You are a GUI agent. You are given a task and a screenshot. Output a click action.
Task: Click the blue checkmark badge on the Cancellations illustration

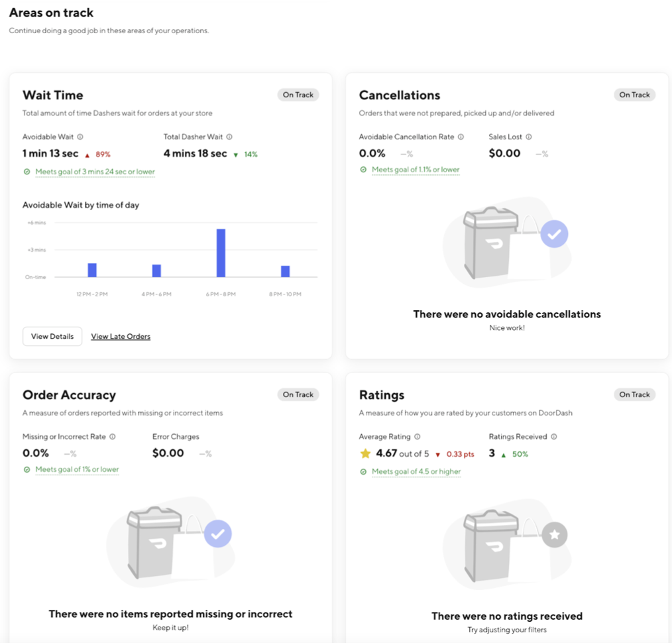(554, 233)
